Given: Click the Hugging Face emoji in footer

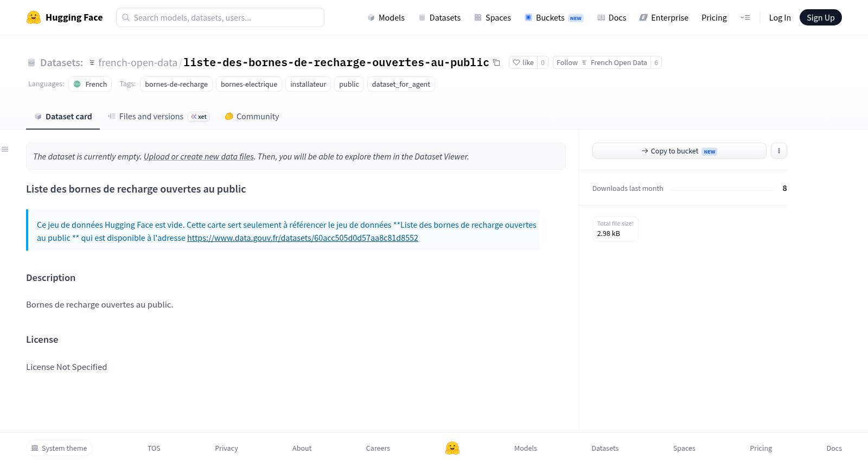Looking at the screenshot, I should point(452,448).
